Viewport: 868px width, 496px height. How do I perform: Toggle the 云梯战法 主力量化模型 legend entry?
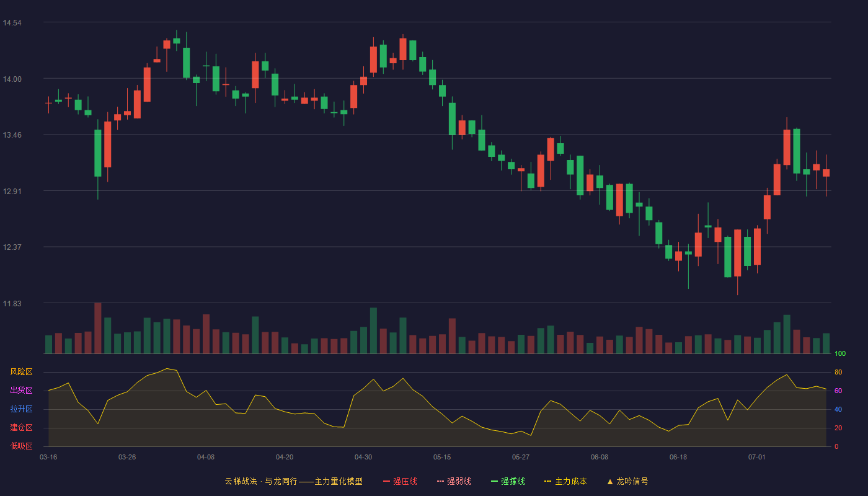point(293,481)
